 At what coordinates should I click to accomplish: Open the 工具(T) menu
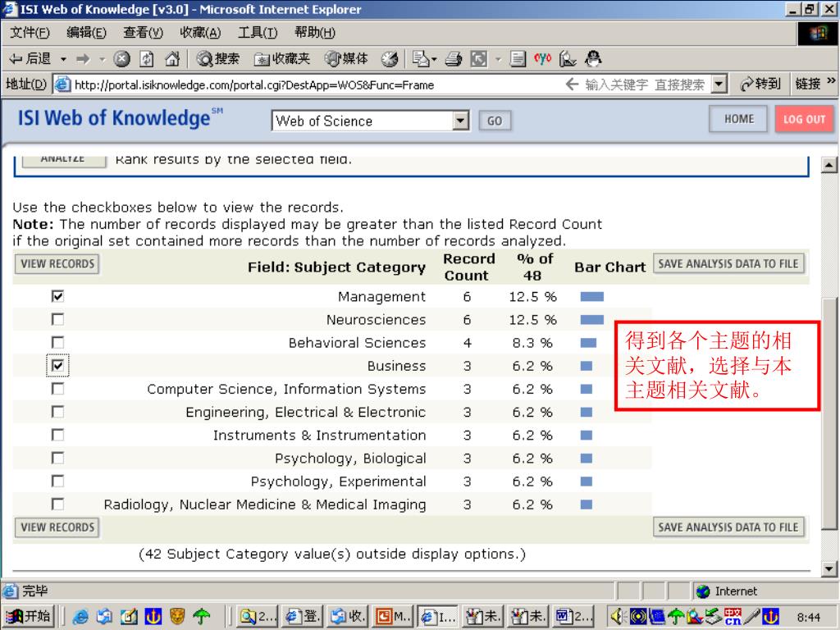tap(258, 33)
